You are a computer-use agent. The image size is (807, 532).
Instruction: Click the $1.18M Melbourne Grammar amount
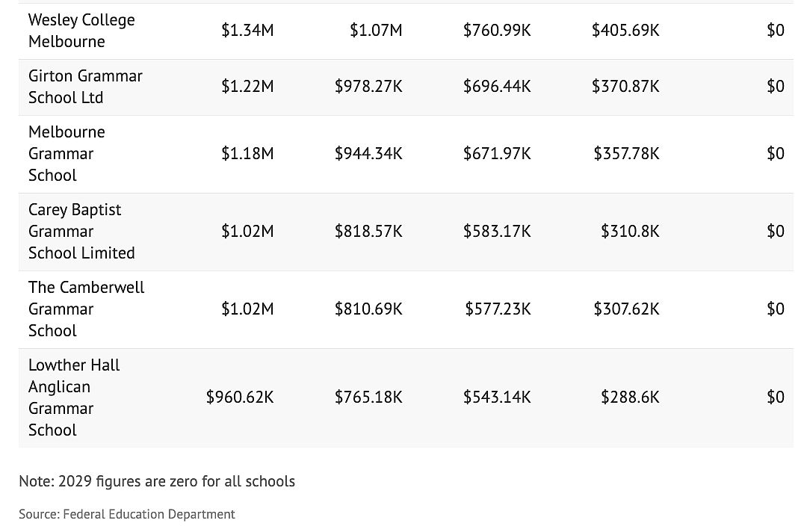click(x=247, y=153)
